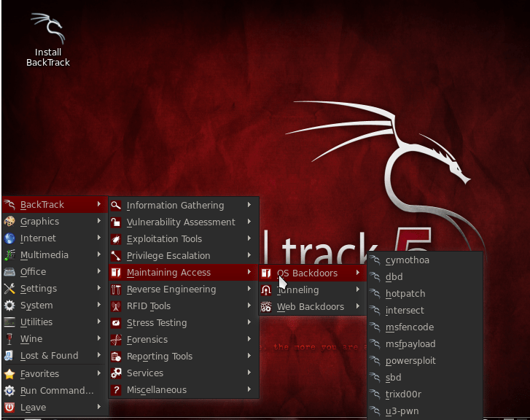Click the Reverse Engineering tools icon

click(116, 289)
